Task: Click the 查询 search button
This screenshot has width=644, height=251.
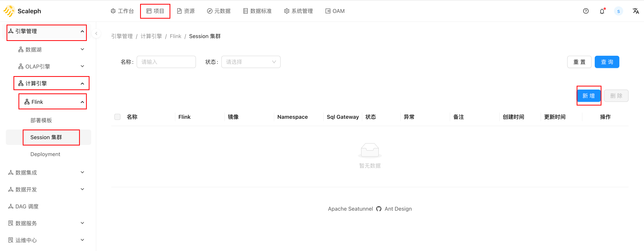Action: click(x=607, y=62)
